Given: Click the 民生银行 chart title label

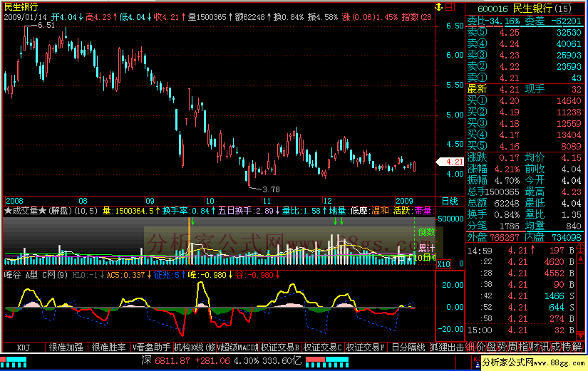Looking at the screenshot, I should pyautogui.click(x=21, y=6).
